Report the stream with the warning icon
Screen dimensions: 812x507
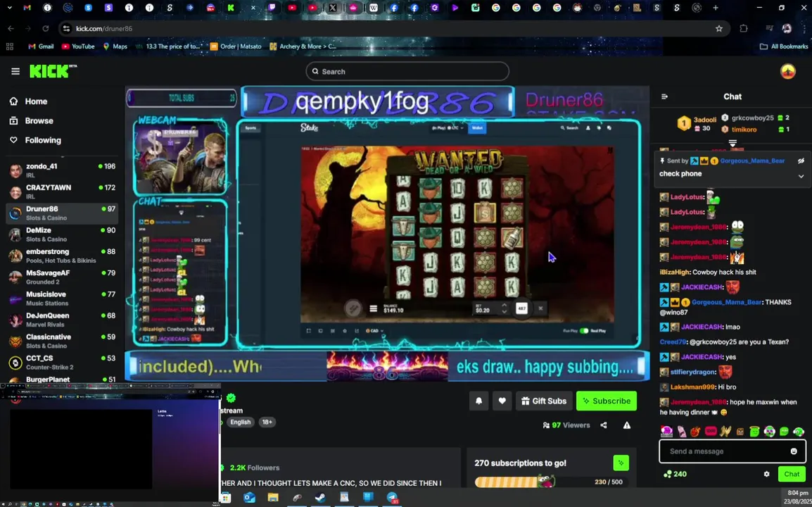click(x=627, y=425)
